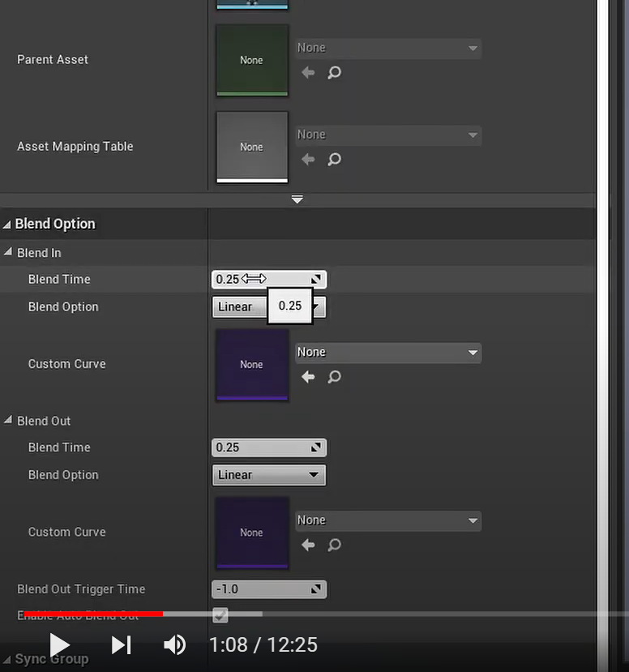This screenshot has height=672, width=629.
Task: Open the Blend Out Custom Curve None dropdown
Action: pos(388,520)
